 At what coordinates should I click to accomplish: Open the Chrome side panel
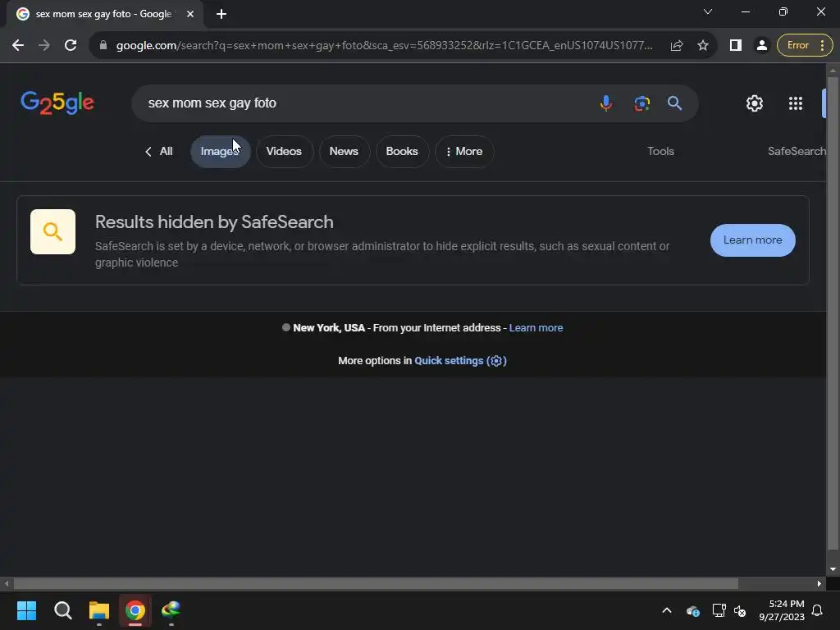tap(736, 46)
